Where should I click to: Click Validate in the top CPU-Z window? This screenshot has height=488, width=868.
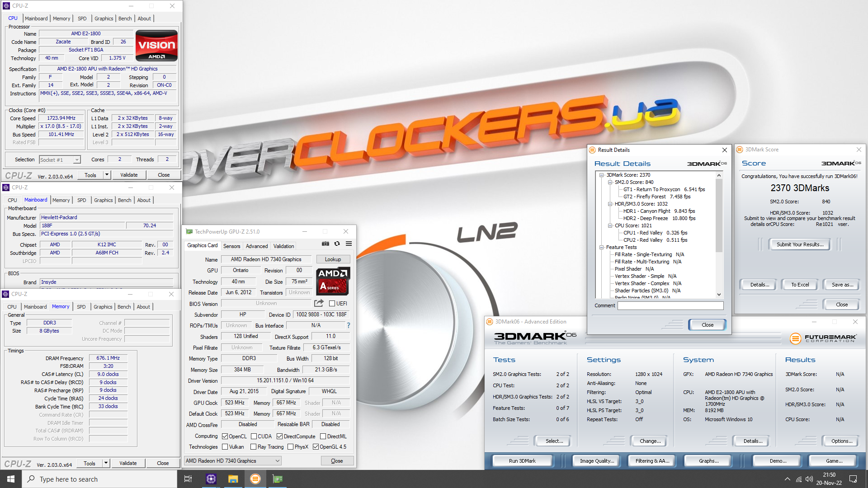[x=129, y=175]
